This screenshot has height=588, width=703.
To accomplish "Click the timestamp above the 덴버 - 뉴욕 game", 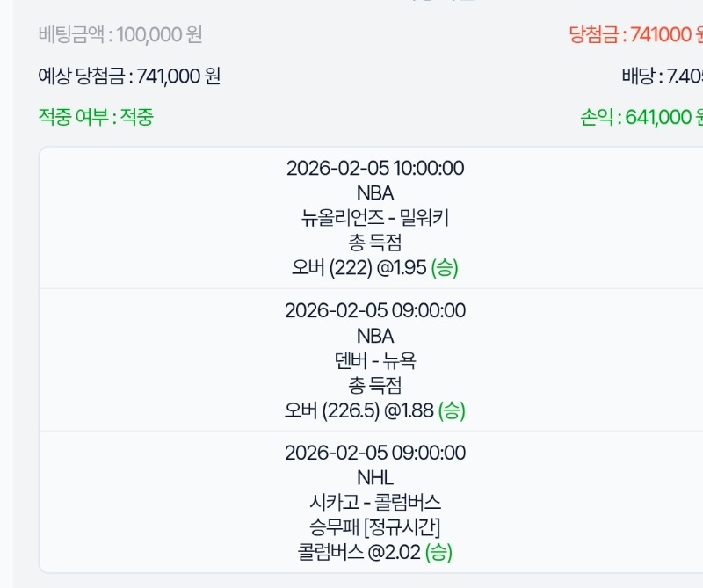I will pos(375,310).
